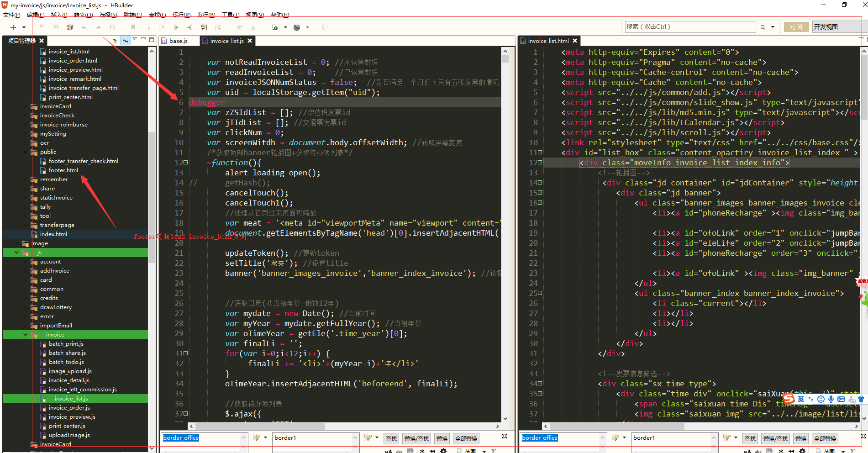
Task: Click the globe browser preview toolbar icon
Action: click(x=297, y=27)
